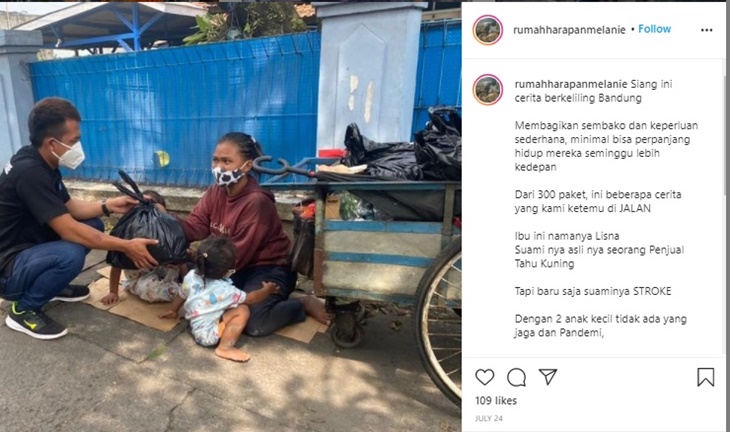Viewport: 730px width, 432px height.
Task: Open header profile picture of rumahharapanmelanie
Action: (x=487, y=30)
